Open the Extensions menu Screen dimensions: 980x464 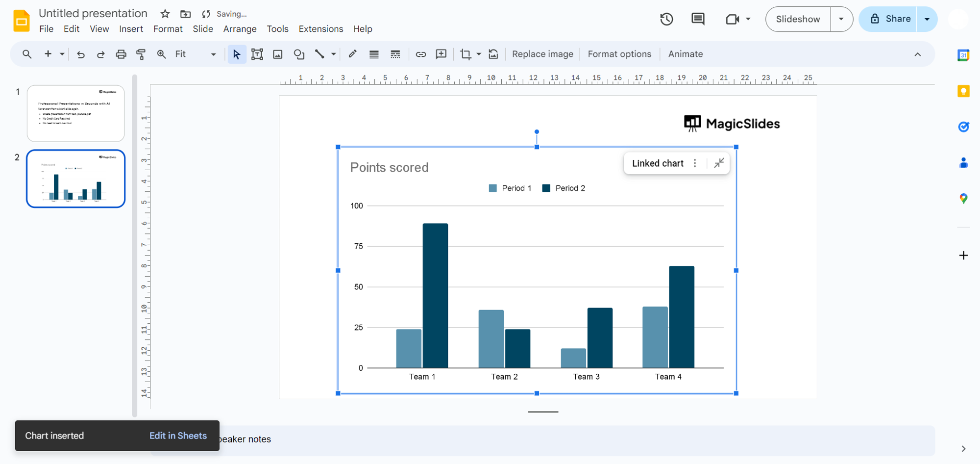point(321,29)
